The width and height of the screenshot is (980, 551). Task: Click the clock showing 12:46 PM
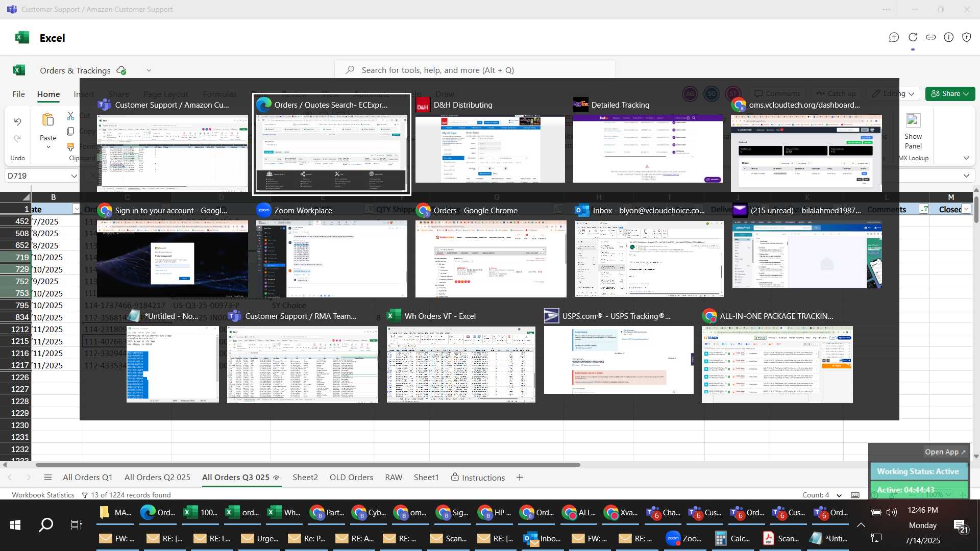coord(922,510)
